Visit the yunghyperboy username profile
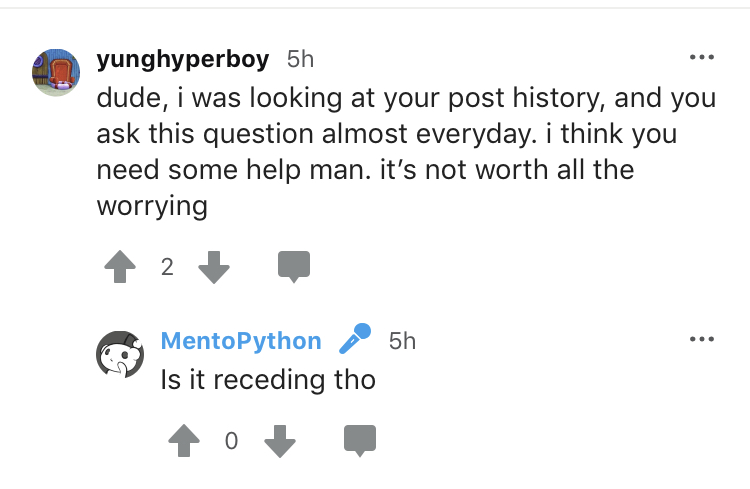The image size is (750, 489). pyautogui.click(x=183, y=59)
